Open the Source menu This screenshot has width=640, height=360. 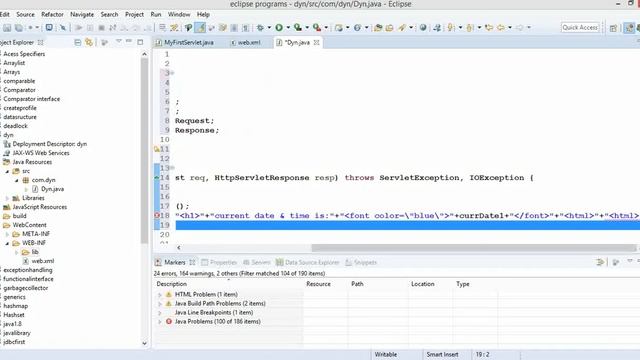click(x=25, y=14)
